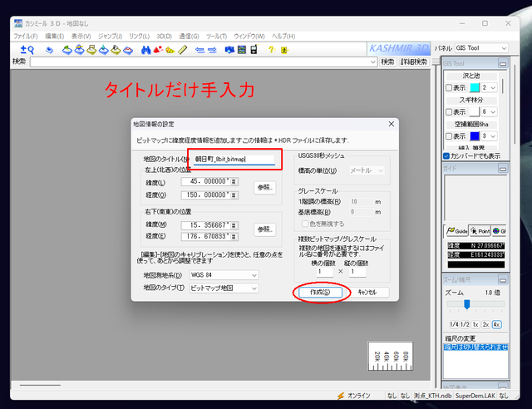
Task: Expand the 検索 search box dropdown arrow
Action: click(373, 62)
